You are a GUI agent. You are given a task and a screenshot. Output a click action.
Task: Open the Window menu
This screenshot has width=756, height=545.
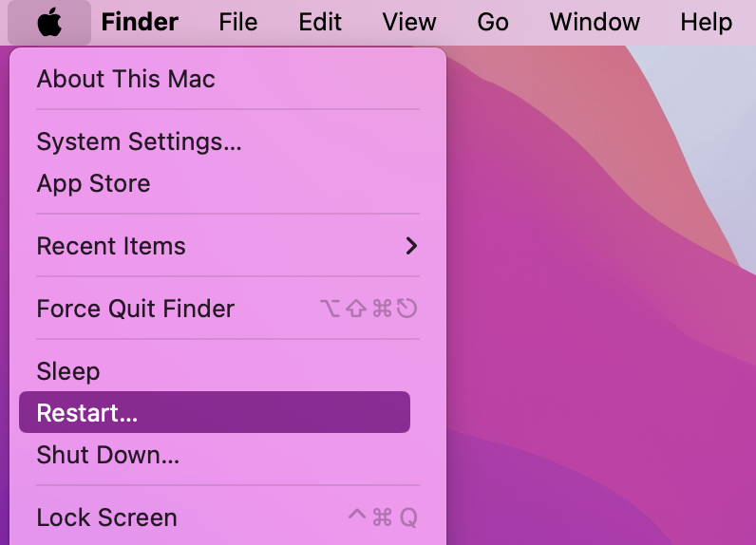point(595,22)
